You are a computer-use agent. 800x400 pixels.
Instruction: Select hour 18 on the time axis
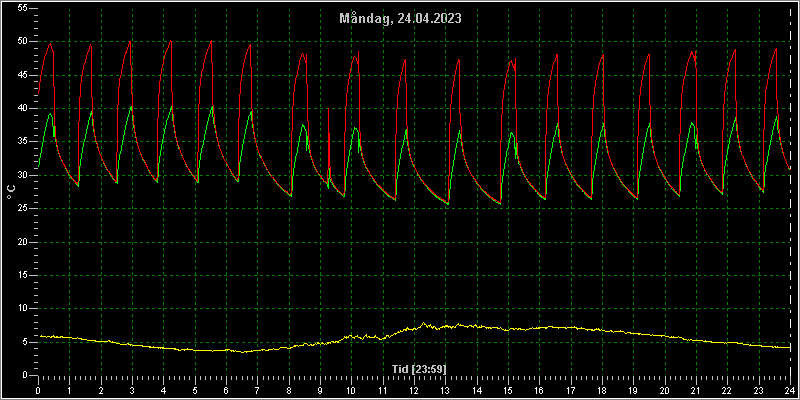point(602,390)
